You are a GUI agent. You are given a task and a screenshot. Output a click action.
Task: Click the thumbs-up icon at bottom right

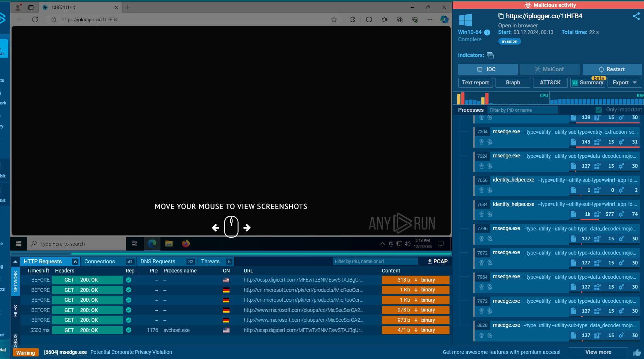[x=637, y=352]
